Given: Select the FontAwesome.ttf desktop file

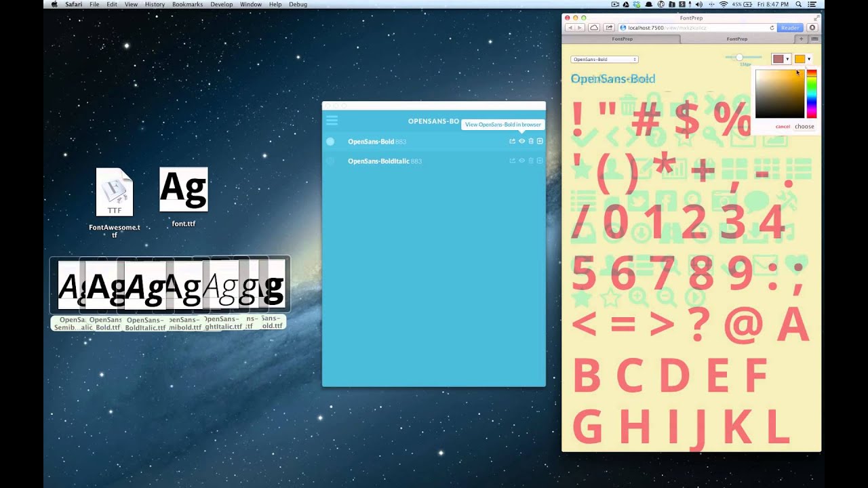Looking at the screenshot, I should [x=115, y=203].
